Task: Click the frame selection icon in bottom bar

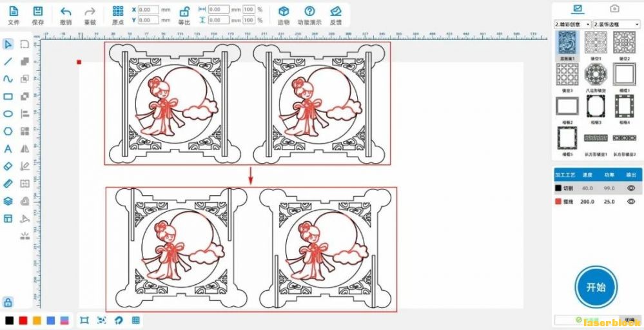Action: [84, 320]
